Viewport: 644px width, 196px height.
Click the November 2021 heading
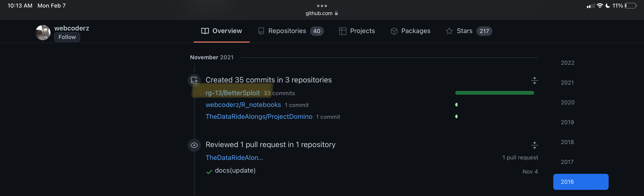[x=212, y=57]
